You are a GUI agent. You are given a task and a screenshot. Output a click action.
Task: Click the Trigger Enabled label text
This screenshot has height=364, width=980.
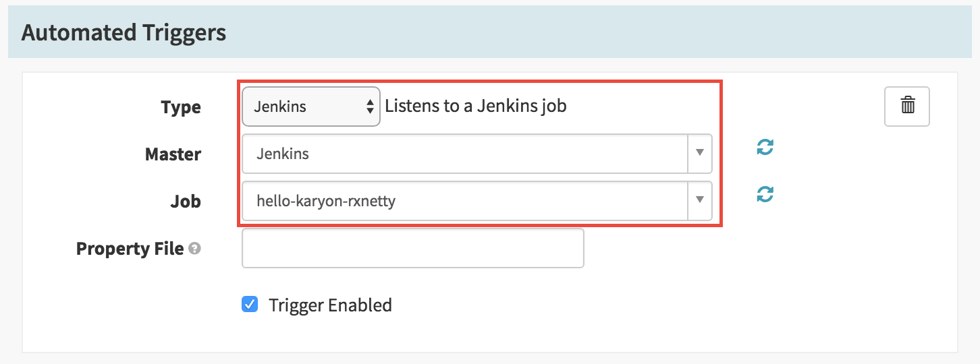coord(330,305)
